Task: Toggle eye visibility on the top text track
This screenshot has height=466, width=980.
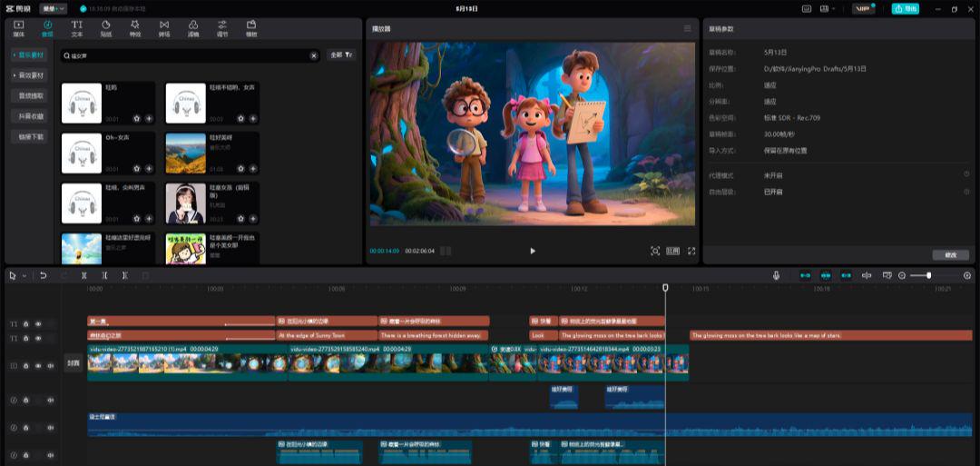Action: tap(38, 323)
